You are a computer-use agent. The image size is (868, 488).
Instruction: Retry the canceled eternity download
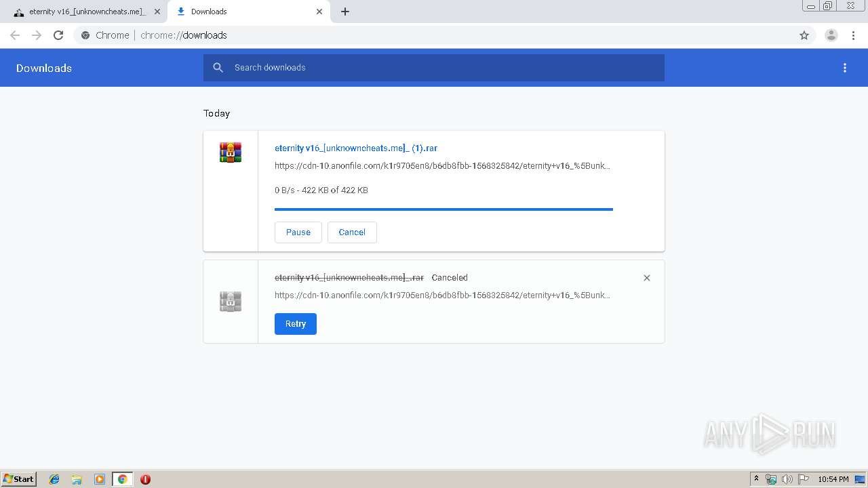click(296, 324)
